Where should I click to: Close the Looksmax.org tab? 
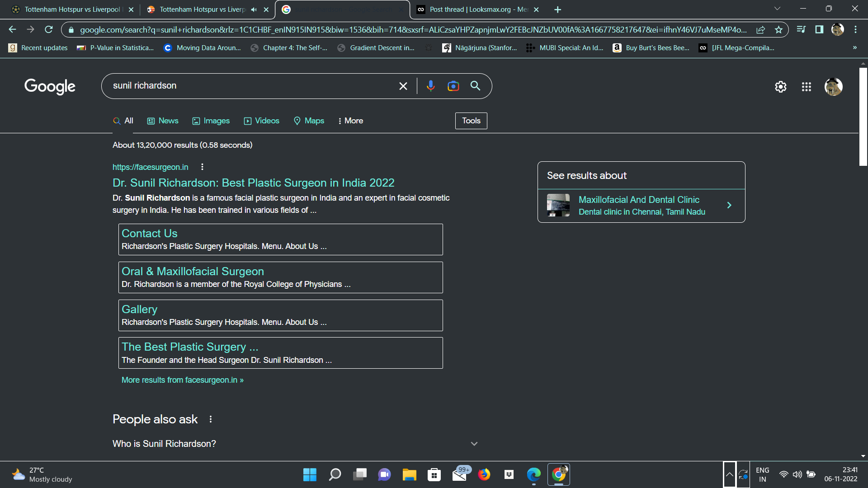(536, 9)
